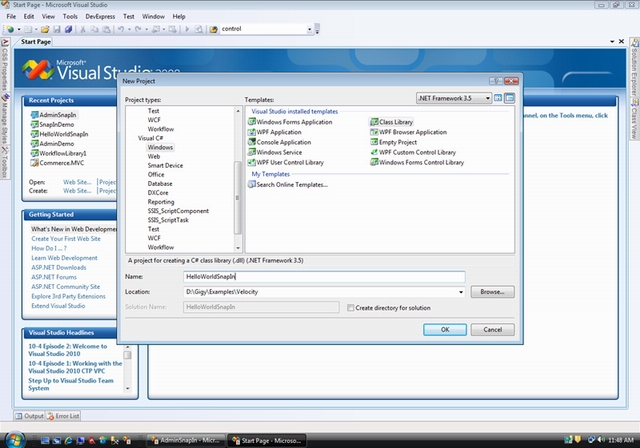Click the Open File folder toolbar icon

[x=45, y=29]
